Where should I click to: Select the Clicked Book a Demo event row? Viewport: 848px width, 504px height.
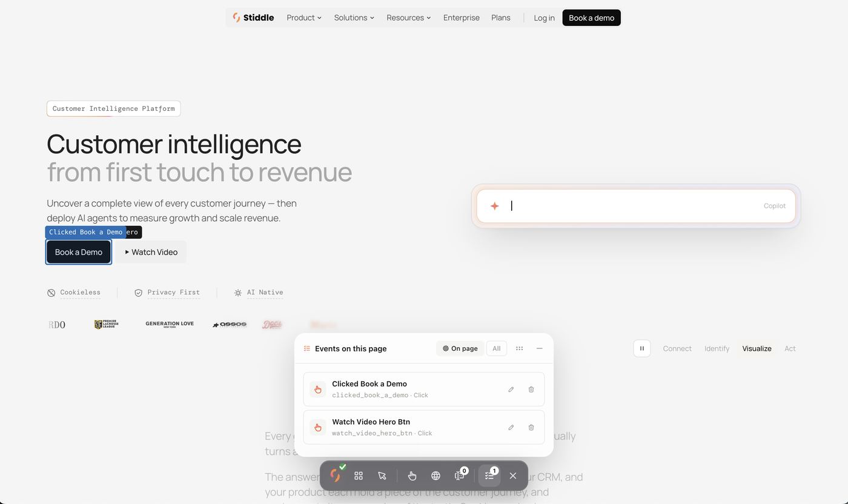(x=424, y=389)
